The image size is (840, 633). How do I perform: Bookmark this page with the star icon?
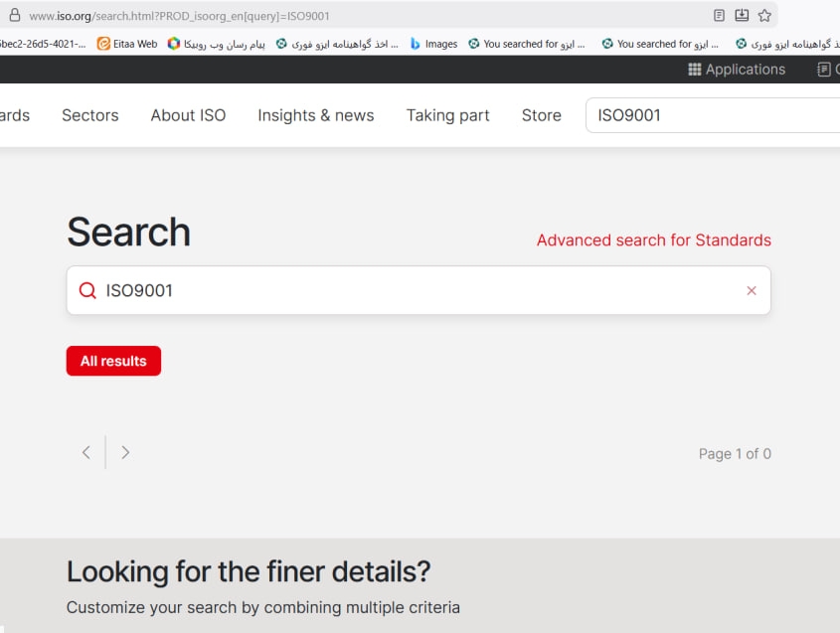click(x=764, y=16)
